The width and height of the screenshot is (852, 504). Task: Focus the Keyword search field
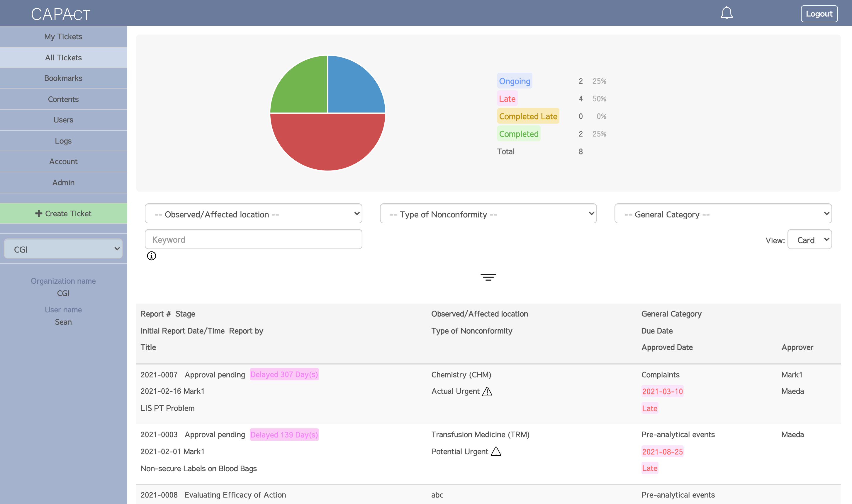(253, 239)
